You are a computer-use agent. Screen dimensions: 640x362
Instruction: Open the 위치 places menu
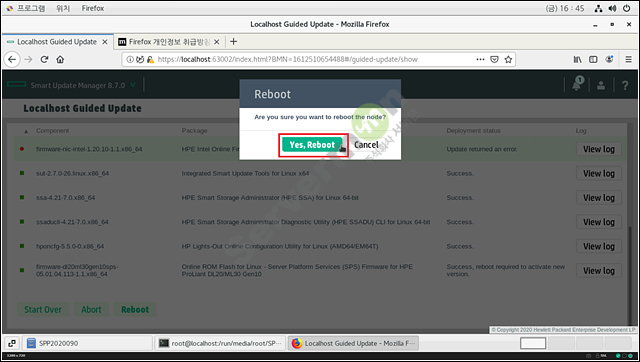tap(63, 8)
